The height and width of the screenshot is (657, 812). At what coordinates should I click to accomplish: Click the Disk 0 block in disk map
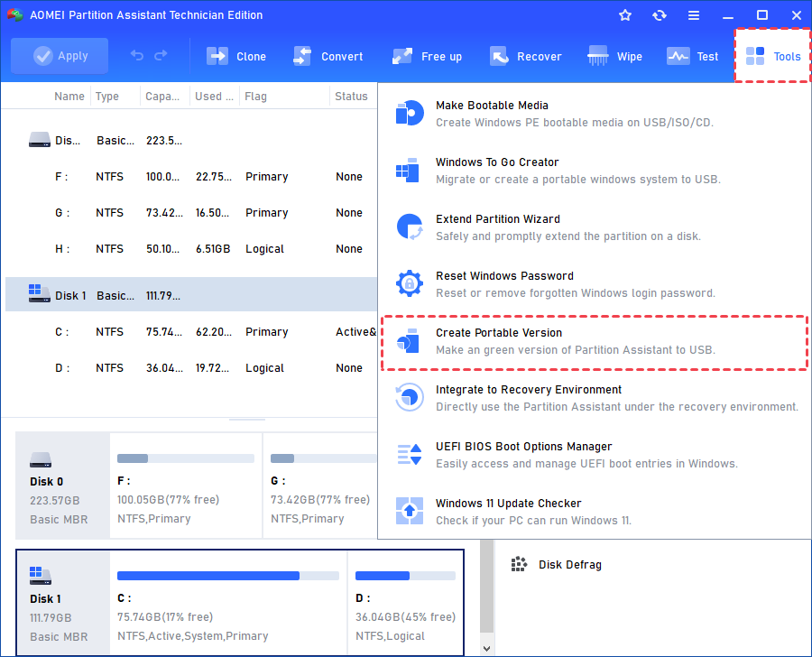(x=62, y=486)
